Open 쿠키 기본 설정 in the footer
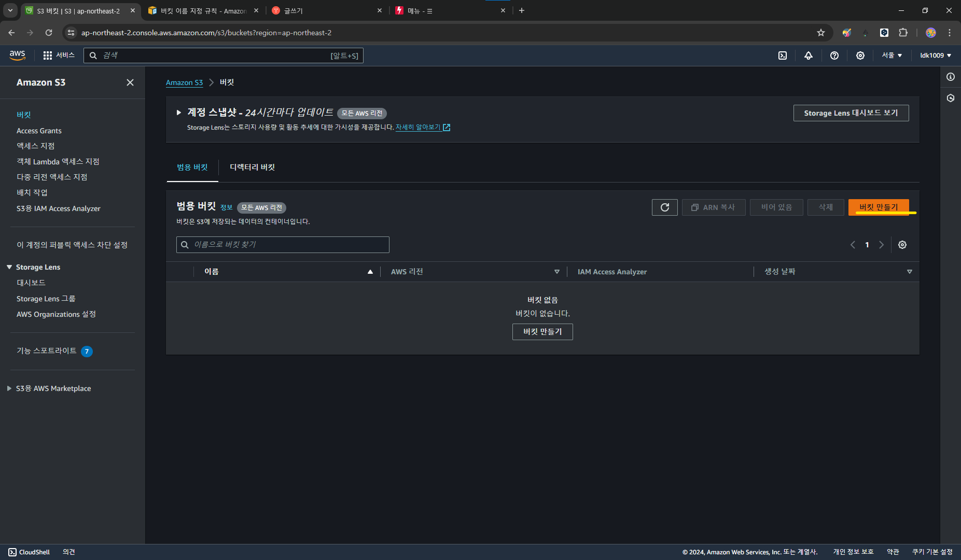 [932, 552]
